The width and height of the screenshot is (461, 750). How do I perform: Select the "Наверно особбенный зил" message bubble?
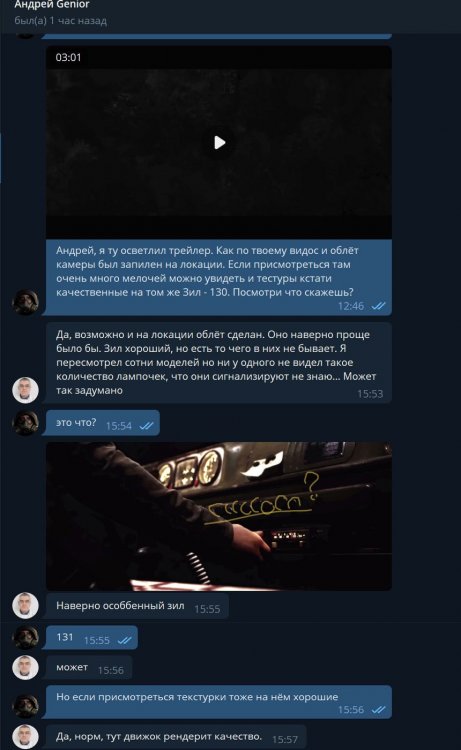[x=137, y=606]
